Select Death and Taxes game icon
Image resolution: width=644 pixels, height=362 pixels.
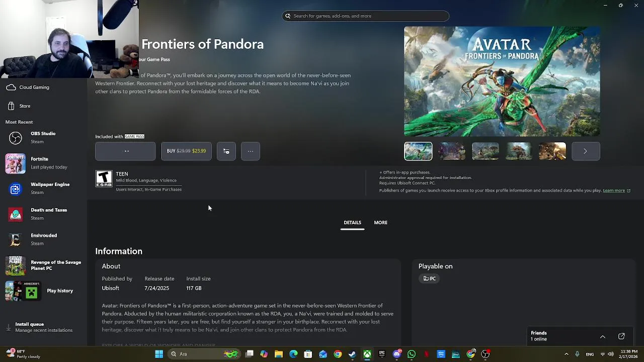click(x=15, y=214)
